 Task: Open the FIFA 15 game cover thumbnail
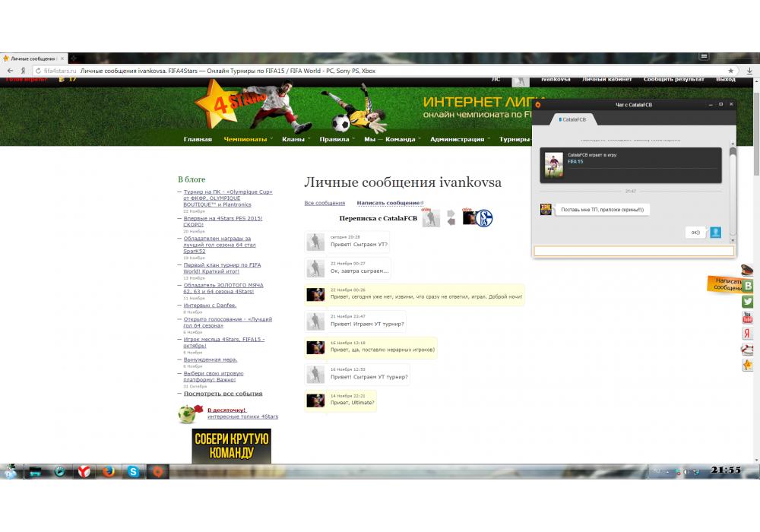point(553,165)
